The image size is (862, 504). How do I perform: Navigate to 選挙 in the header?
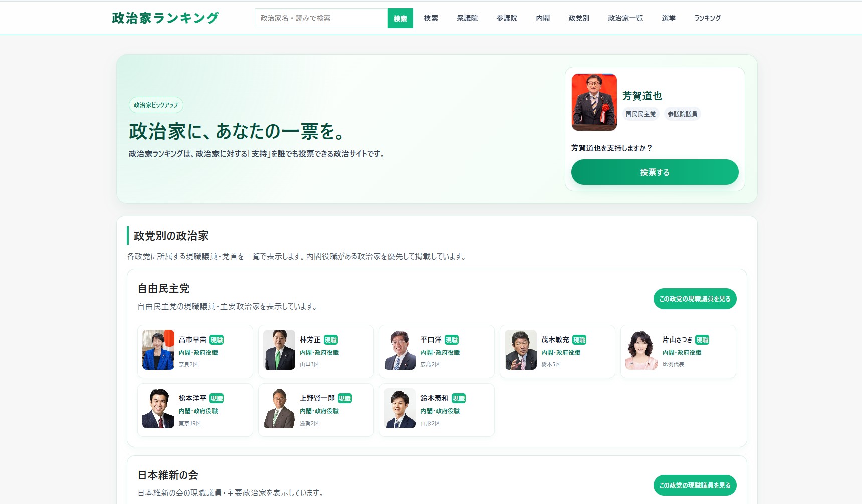(x=669, y=18)
